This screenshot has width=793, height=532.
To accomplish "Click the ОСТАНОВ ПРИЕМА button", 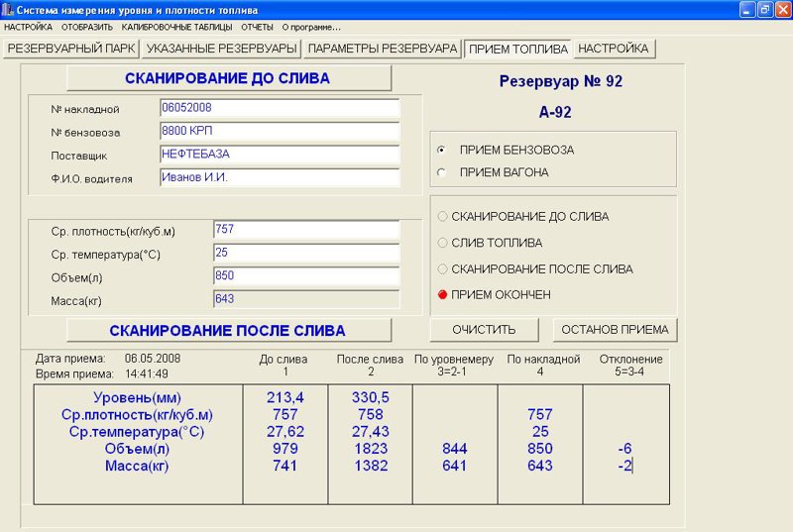I will (615, 330).
